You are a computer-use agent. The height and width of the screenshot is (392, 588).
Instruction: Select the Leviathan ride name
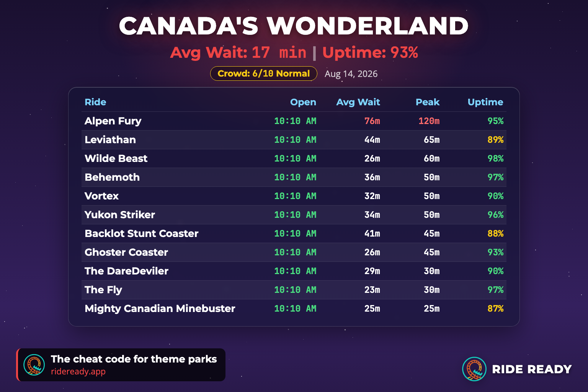click(110, 140)
